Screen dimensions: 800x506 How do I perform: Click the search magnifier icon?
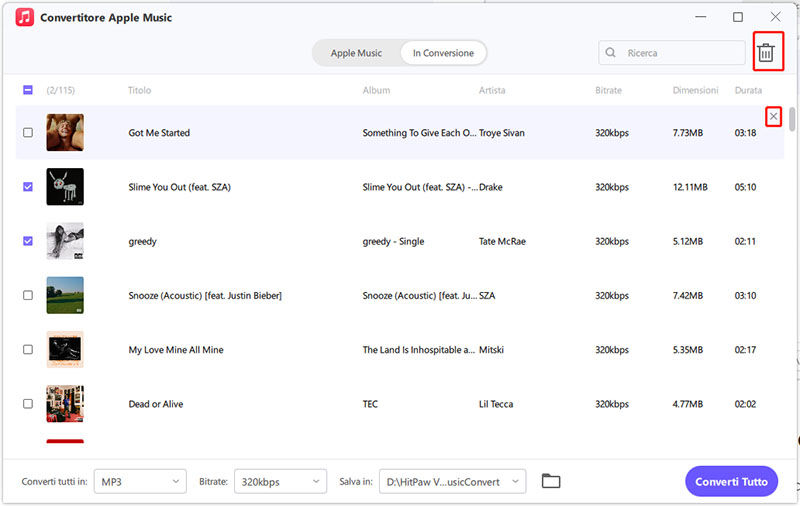click(610, 53)
